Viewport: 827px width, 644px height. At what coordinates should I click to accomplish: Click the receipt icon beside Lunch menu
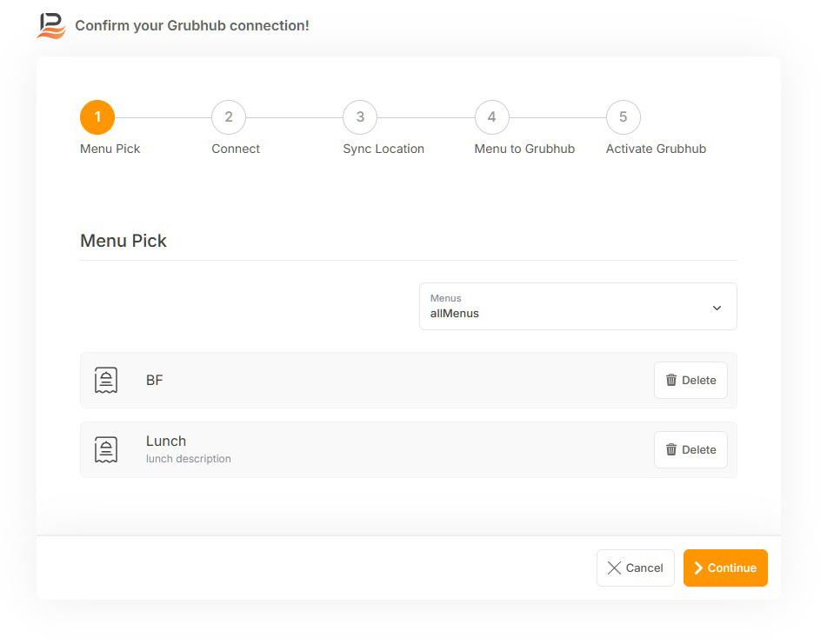pyautogui.click(x=106, y=449)
